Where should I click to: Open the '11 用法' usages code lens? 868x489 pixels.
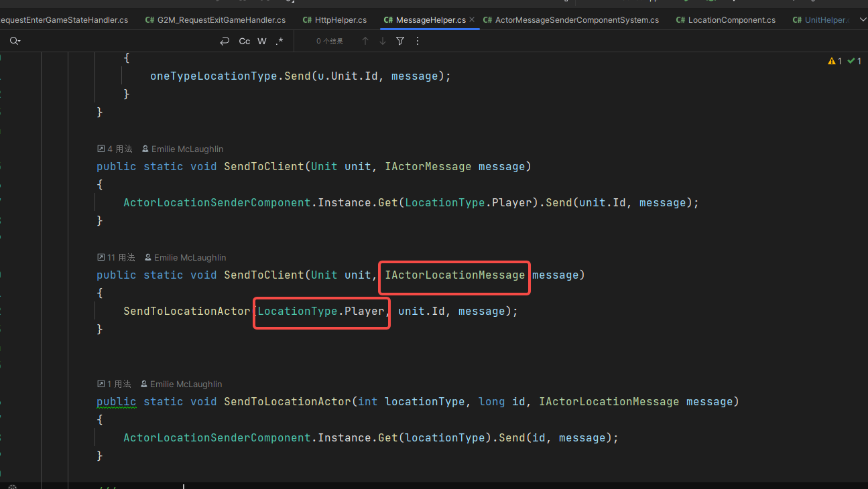[x=116, y=257]
